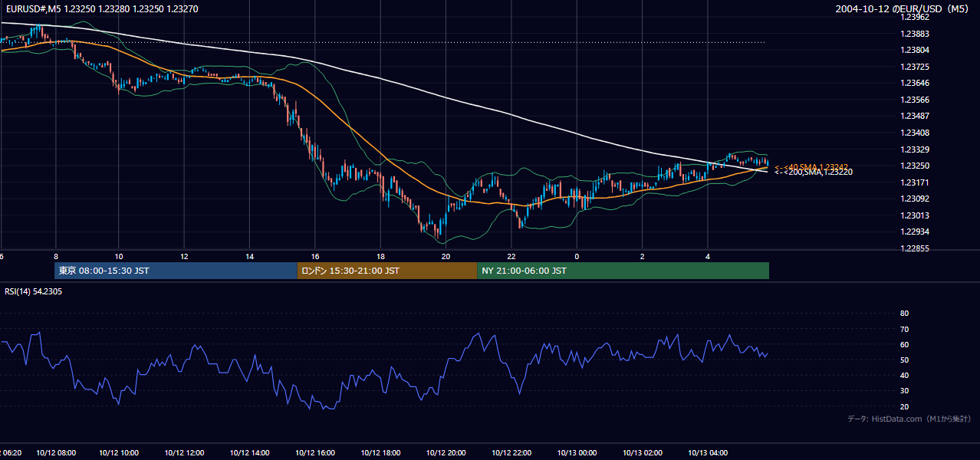Click price scale value 1.23962
Image resolution: width=980 pixels, height=460 pixels.
pos(915,17)
